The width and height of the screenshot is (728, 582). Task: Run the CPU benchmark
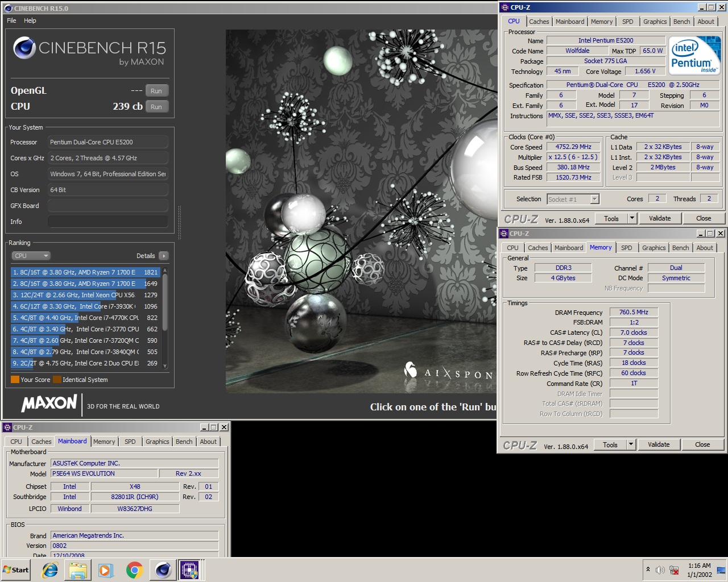(156, 107)
